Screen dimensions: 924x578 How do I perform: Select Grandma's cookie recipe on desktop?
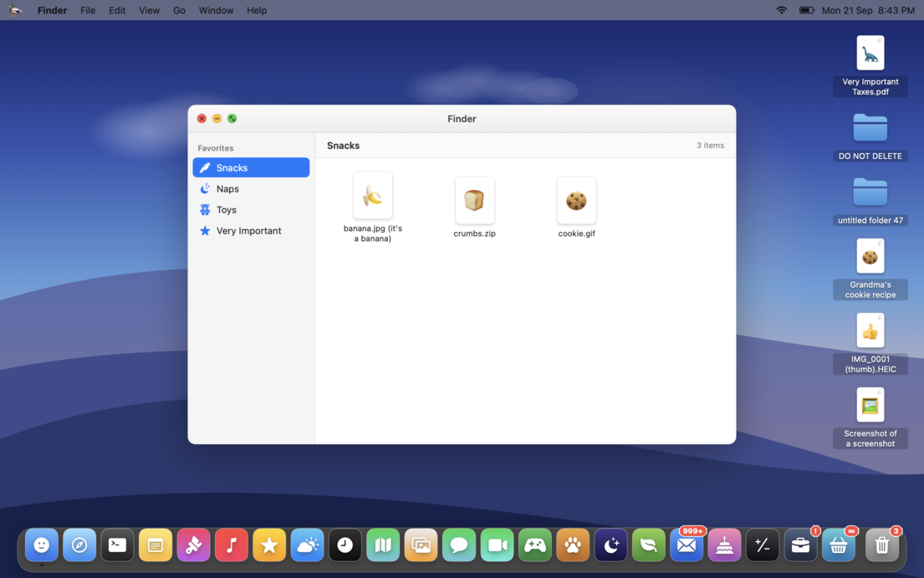[x=870, y=269]
